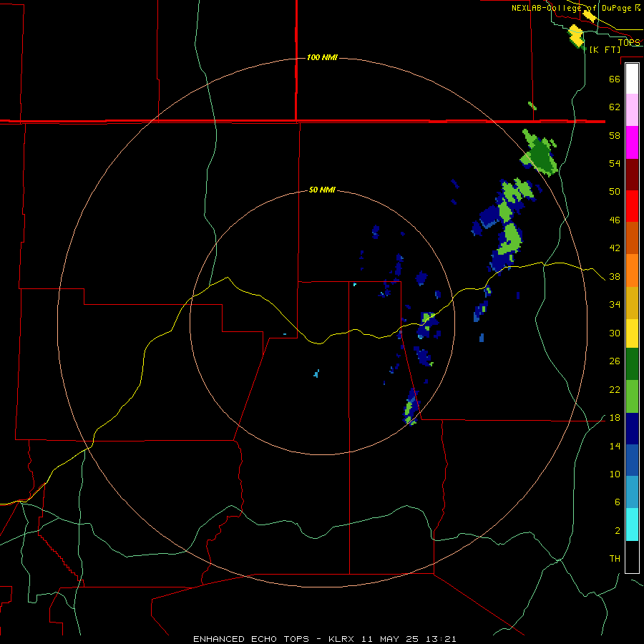Click the legend value 50
The width and height of the screenshot is (644, 644).
click(615, 191)
